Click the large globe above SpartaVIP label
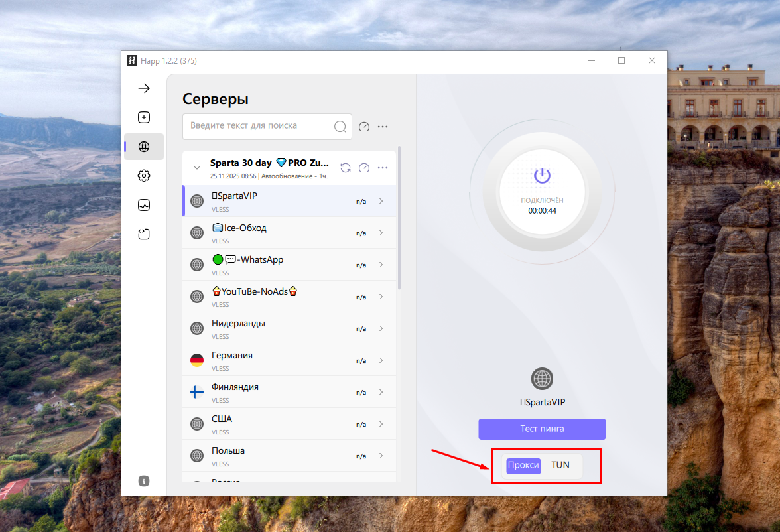The image size is (780, 532). (542, 379)
